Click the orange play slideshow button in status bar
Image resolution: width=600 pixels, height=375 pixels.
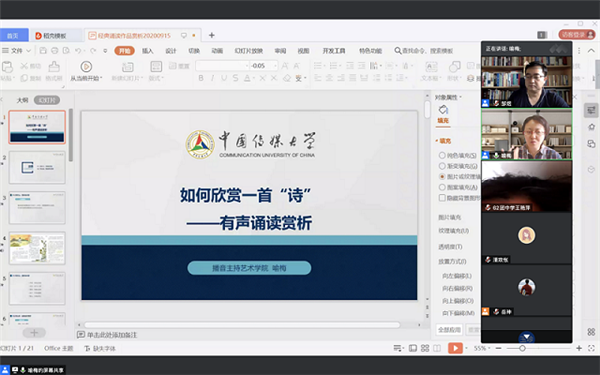pos(455,348)
